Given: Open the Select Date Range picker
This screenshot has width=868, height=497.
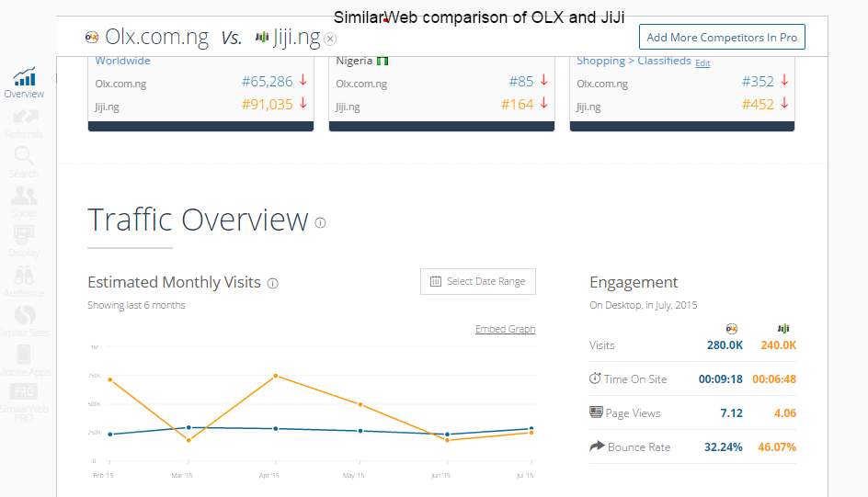Looking at the screenshot, I should point(478,281).
